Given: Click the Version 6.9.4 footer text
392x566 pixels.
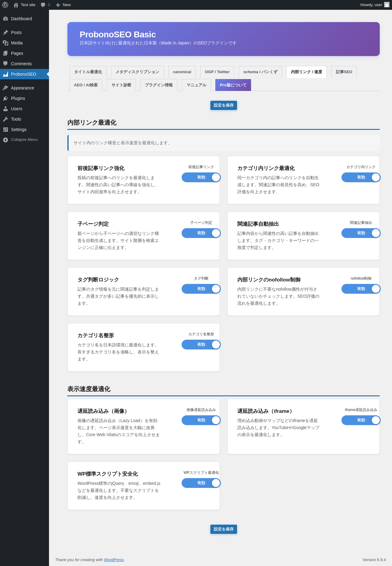Looking at the screenshot, I should [x=374, y=560].
